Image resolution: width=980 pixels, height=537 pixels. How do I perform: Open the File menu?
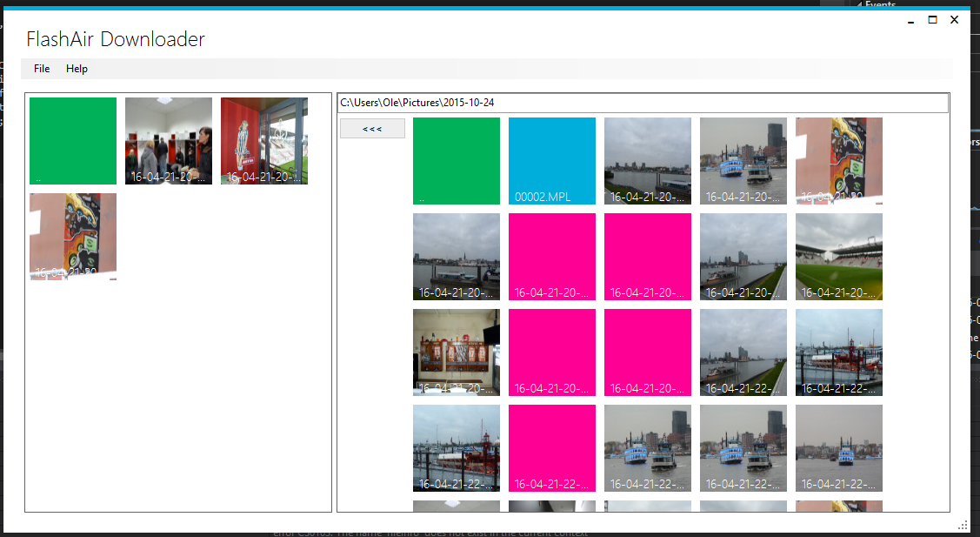click(x=42, y=69)
